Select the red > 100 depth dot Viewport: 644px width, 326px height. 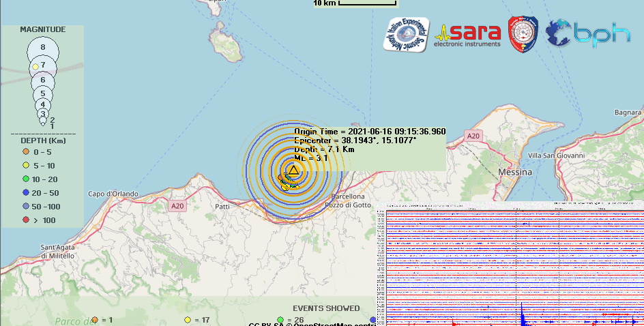[x=26, y=220]
